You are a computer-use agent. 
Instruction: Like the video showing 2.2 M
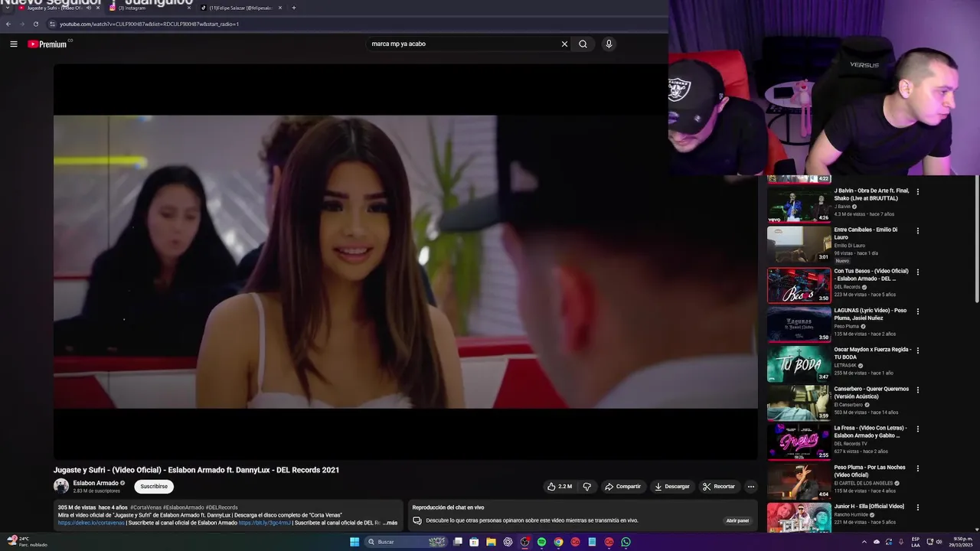tap(559, 487)
